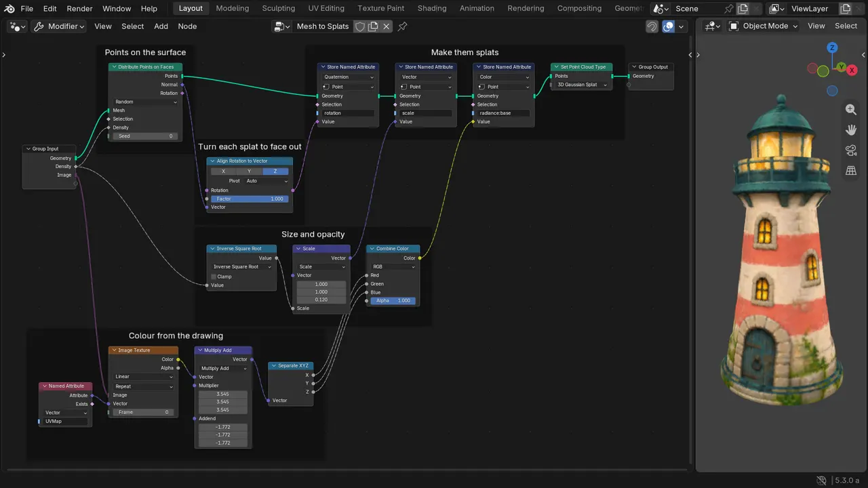This screenshot has width=868, height=488.
Task: Select the Y axis in Align Rotation
Action: point(250,171)
